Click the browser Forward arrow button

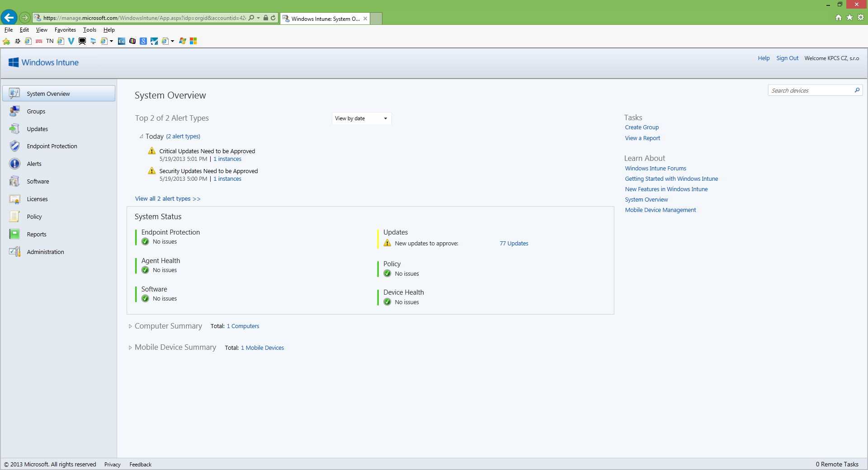(x=25, y=18)
